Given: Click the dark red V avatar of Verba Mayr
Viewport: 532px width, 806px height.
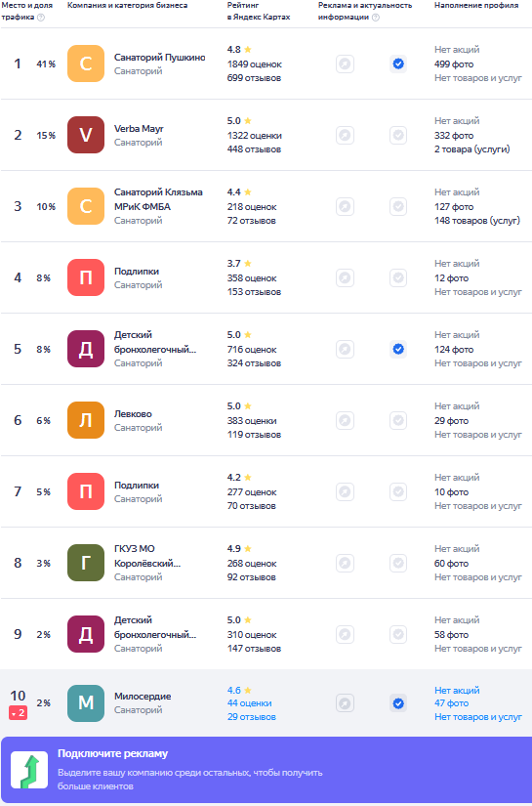Looking at the screenshot, I should tap(86, 135).
